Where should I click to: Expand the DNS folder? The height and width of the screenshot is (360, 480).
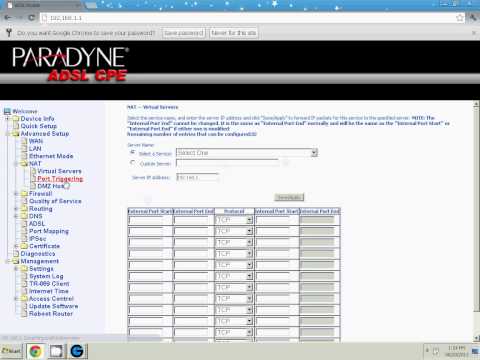coord(16,216)
